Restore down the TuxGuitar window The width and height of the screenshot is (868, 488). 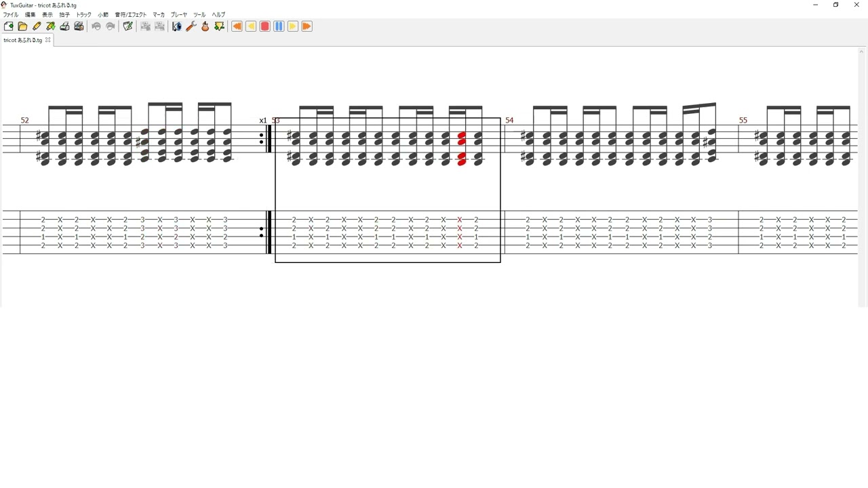[836, 5]
